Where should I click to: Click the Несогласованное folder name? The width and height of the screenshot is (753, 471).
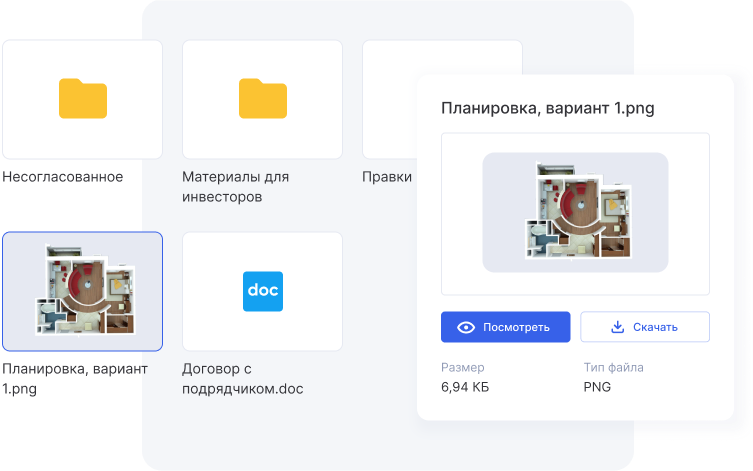[63, 177]
